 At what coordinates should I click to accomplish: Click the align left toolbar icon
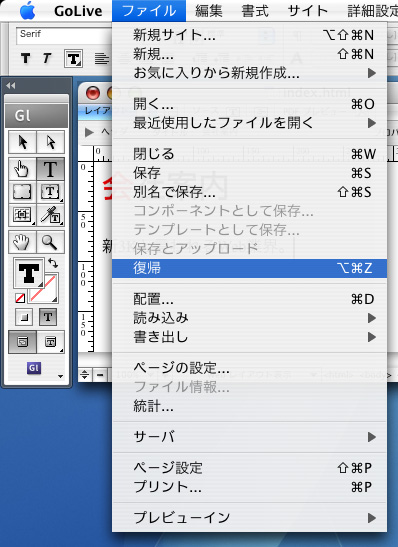coord(102,59)
